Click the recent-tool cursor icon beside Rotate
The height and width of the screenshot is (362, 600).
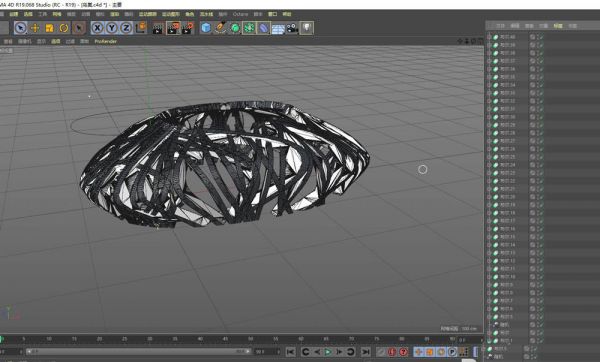79,28
